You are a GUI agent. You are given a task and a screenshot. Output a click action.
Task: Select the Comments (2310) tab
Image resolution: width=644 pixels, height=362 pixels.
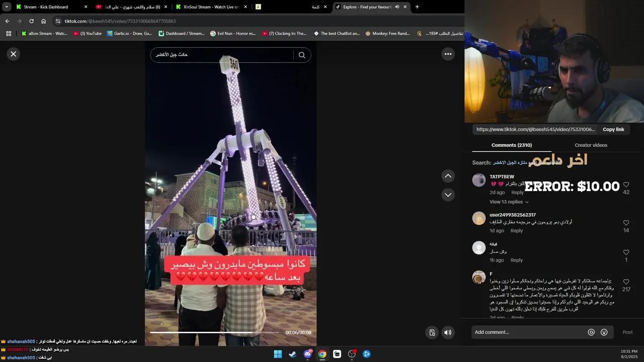click(x=511, y=145)
